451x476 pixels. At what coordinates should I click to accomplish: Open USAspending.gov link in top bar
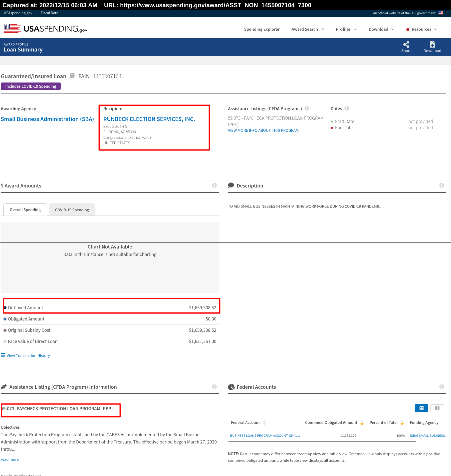(18, 13)
